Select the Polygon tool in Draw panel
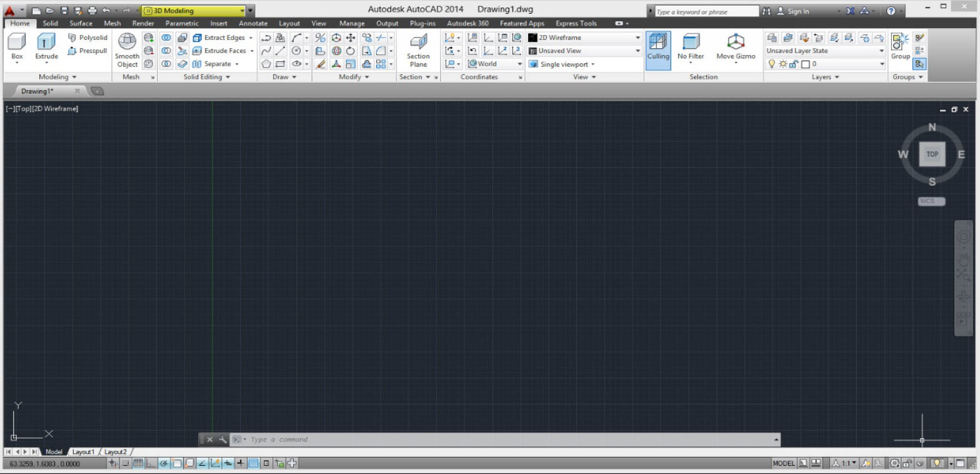980x474 pixels. pos(266,64)
